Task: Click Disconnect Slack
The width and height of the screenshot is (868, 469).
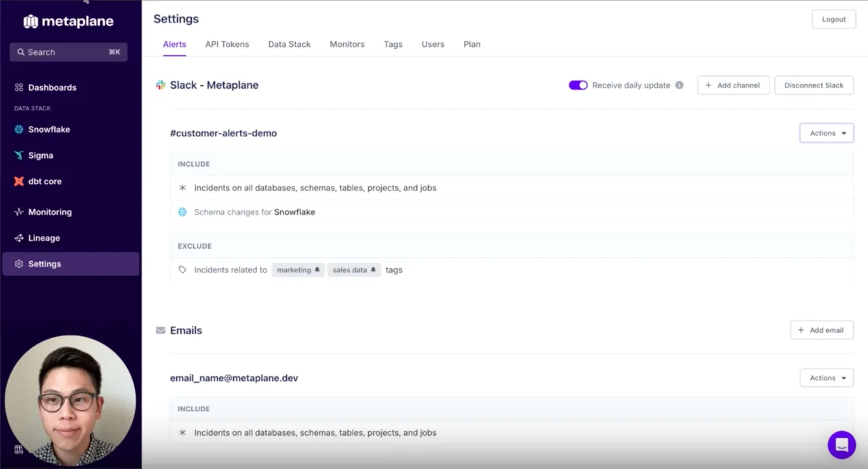Action: [814, 85]
